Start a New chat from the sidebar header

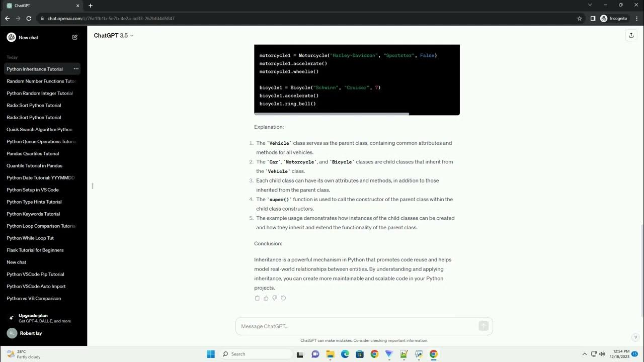(43, 37)
